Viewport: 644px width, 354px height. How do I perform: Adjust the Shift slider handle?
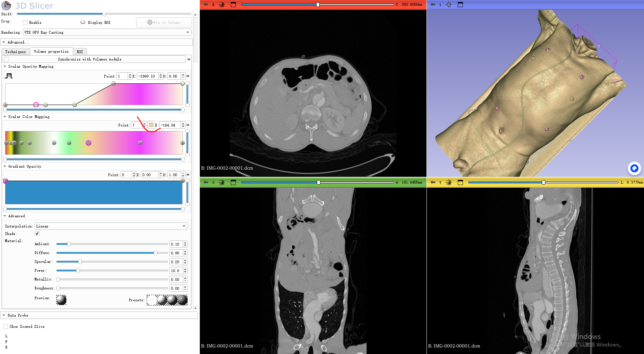tap(104, 14)
